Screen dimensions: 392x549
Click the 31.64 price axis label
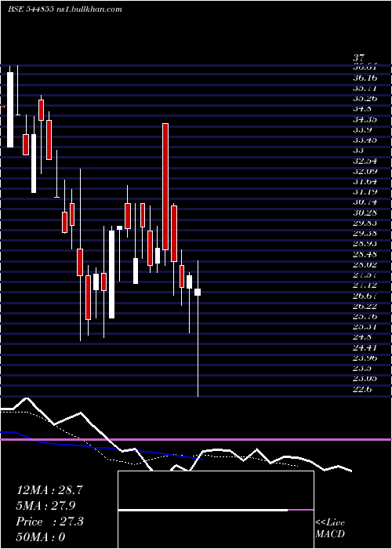click(365, 181)
